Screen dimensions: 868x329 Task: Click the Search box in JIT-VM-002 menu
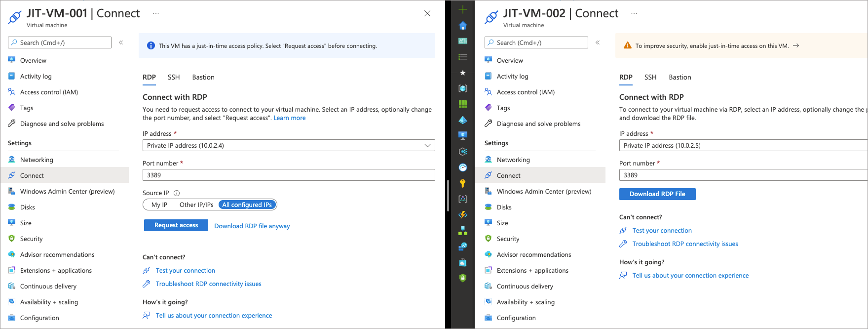coord(536,42)
